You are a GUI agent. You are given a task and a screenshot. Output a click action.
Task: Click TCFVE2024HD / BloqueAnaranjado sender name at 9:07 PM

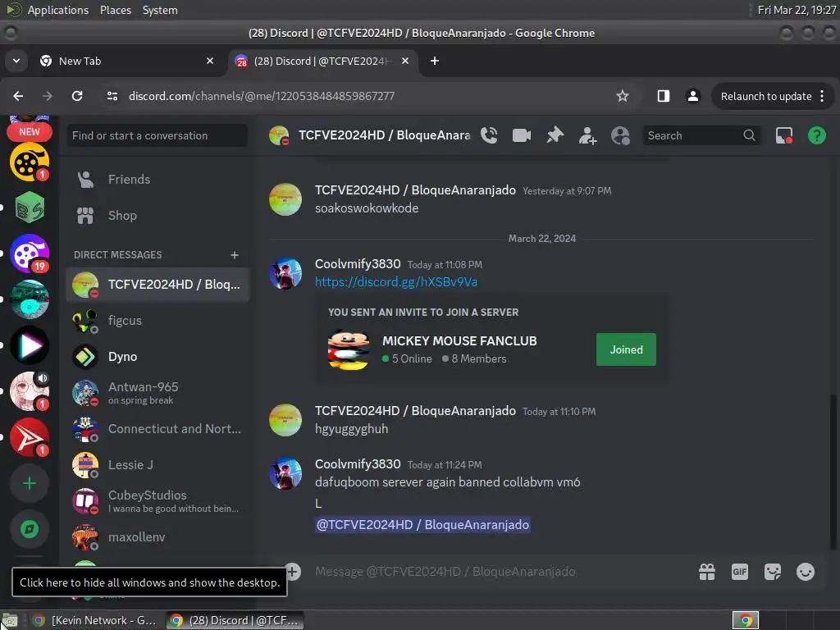[x=415, y=190]
